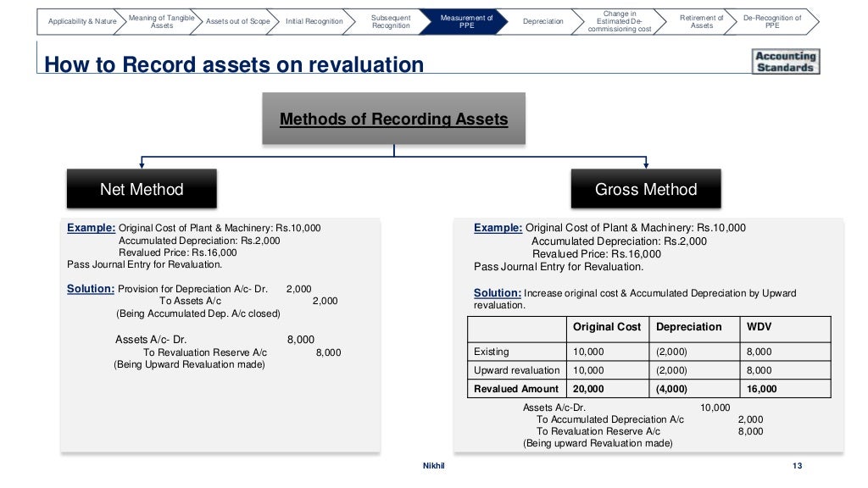Go to the Depreciation step
Image resolution: width=868 pixels, height=488 pixels.
coord(542,21)
